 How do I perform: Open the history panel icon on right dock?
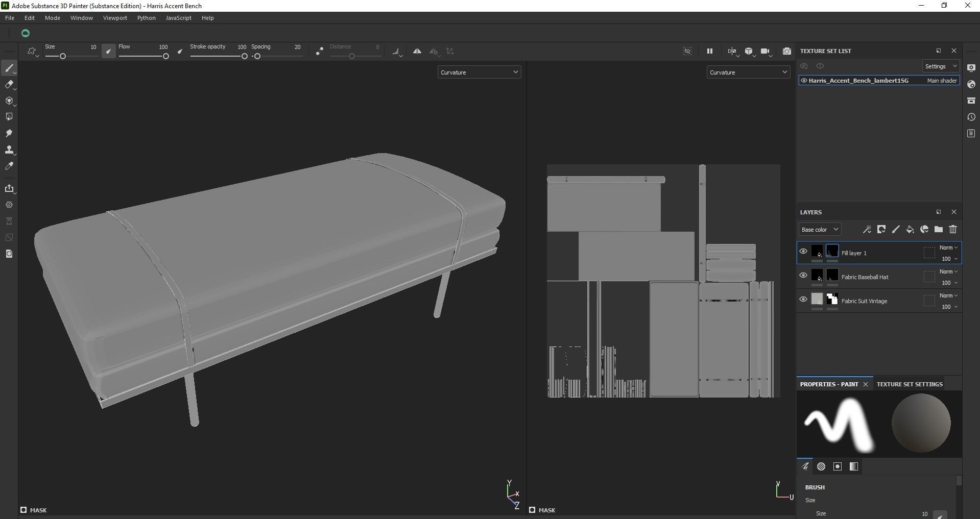coord(971,117)
